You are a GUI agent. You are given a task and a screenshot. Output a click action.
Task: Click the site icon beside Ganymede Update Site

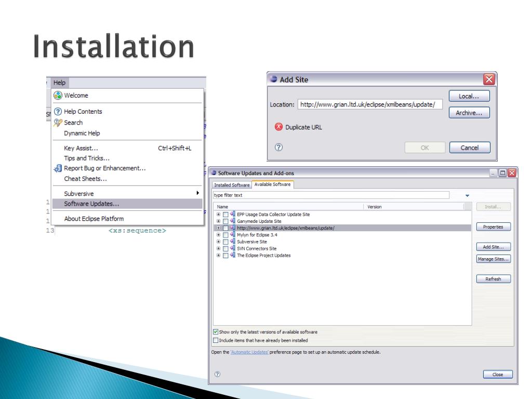click(232, 221)
